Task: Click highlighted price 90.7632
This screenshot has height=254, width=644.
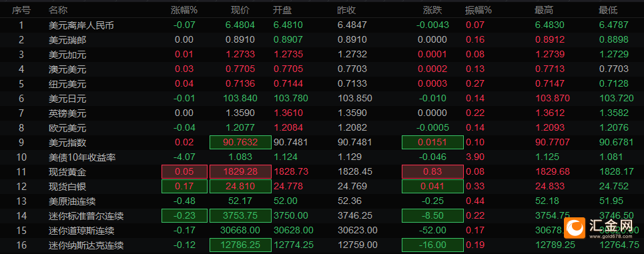Action: (x=240, y=143)
